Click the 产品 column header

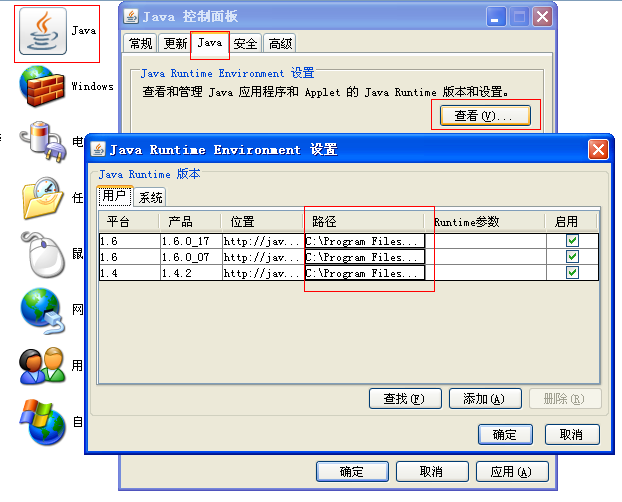click(190, 221)
